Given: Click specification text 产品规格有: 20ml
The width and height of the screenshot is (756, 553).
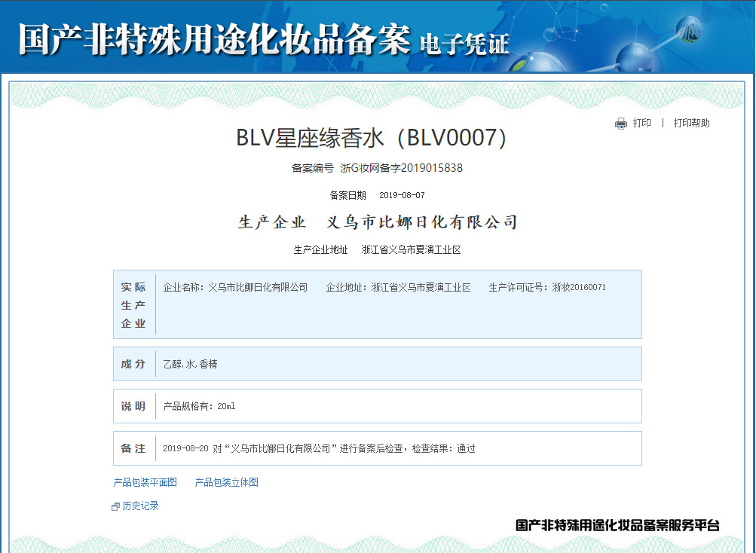Looking at the screenshot, I should click(199, 406).
